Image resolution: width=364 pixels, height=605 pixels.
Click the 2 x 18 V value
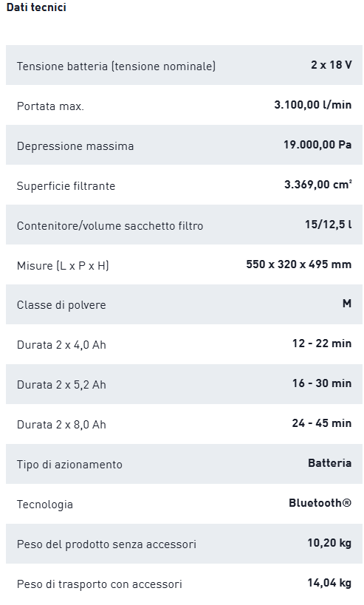pyautogui.click(x=332, y=64)
